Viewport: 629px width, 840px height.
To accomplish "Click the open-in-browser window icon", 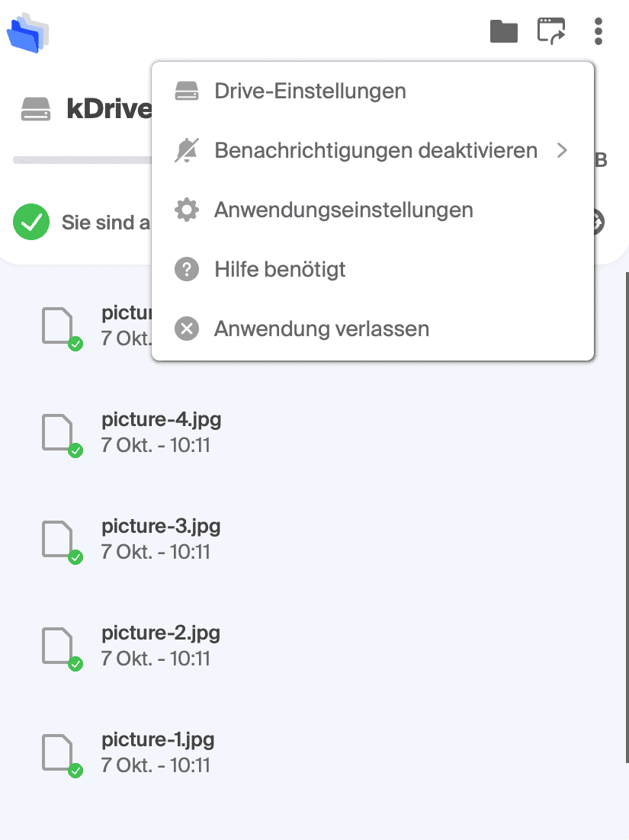I will point(551,31).
